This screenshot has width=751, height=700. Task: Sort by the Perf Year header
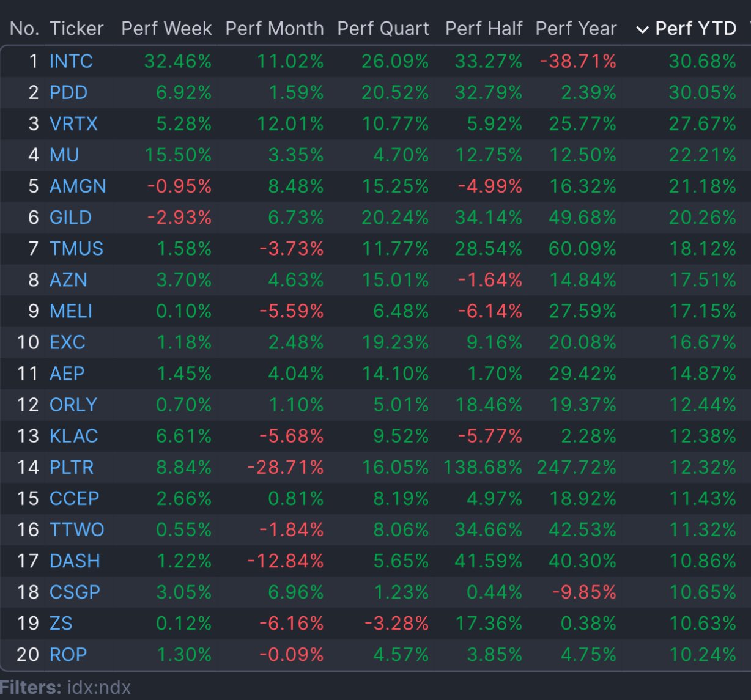[576, 29]
